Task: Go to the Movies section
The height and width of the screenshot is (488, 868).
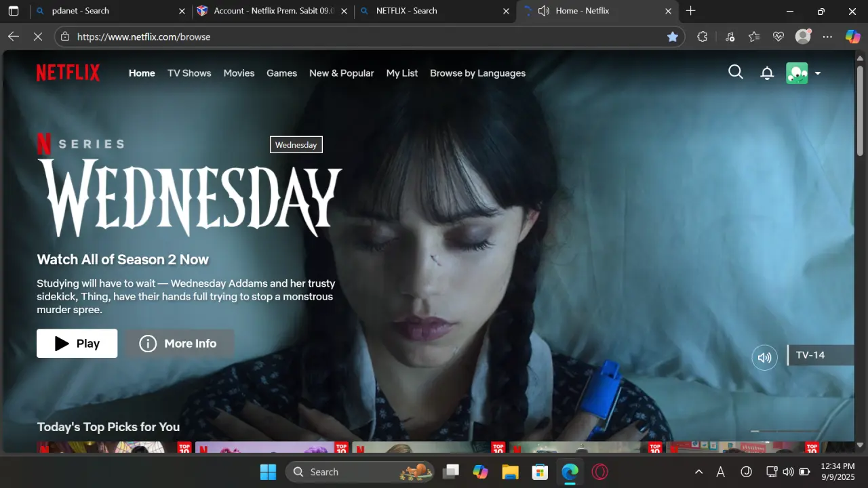Action: tap(239, 73)
